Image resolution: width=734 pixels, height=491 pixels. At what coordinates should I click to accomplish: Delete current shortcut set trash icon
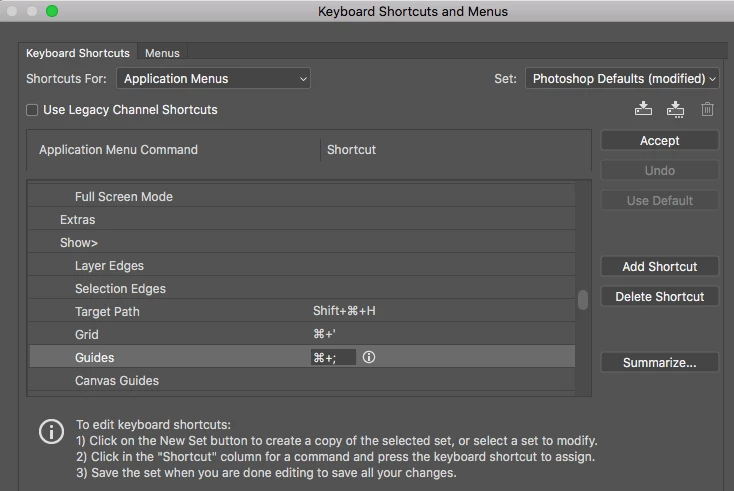click(x=707, y=109)
